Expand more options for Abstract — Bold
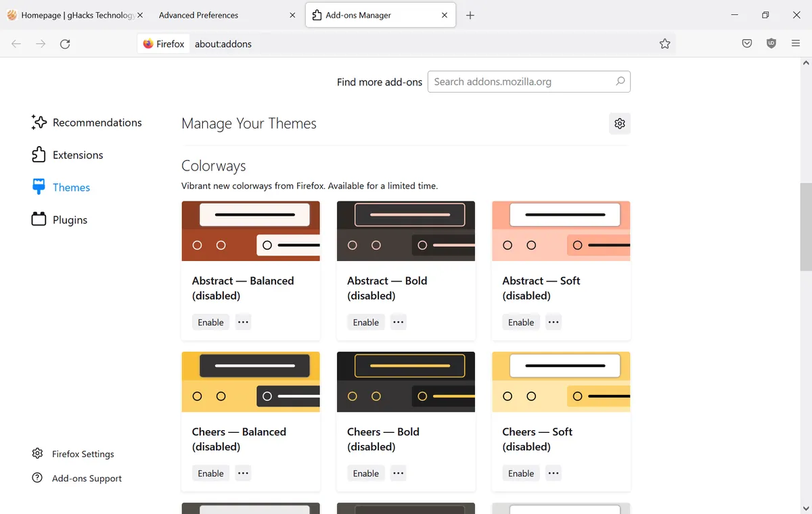 pyautogui.click(x=399, y=323)
